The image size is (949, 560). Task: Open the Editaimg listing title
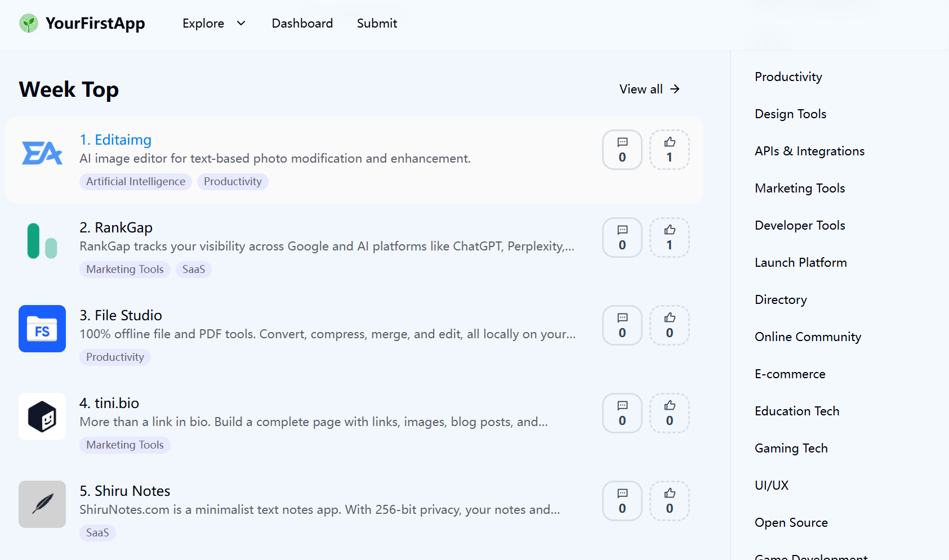(115, 140)
